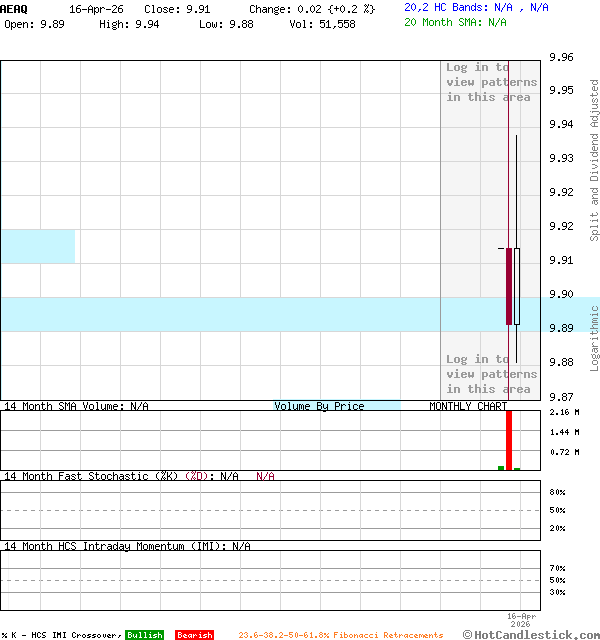Click the 20,2 HC Bands indicator text
This screenshot has height=640, width=600.
[476, 7]
